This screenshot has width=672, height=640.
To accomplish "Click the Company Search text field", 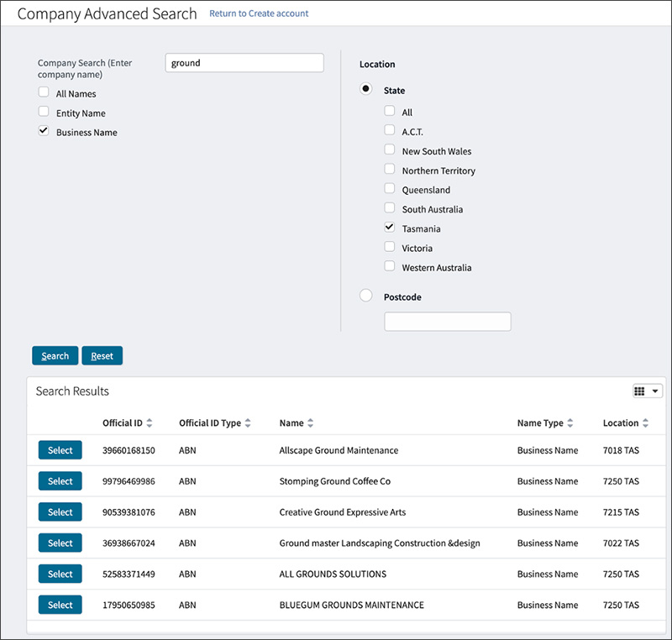I will [244, 63].
